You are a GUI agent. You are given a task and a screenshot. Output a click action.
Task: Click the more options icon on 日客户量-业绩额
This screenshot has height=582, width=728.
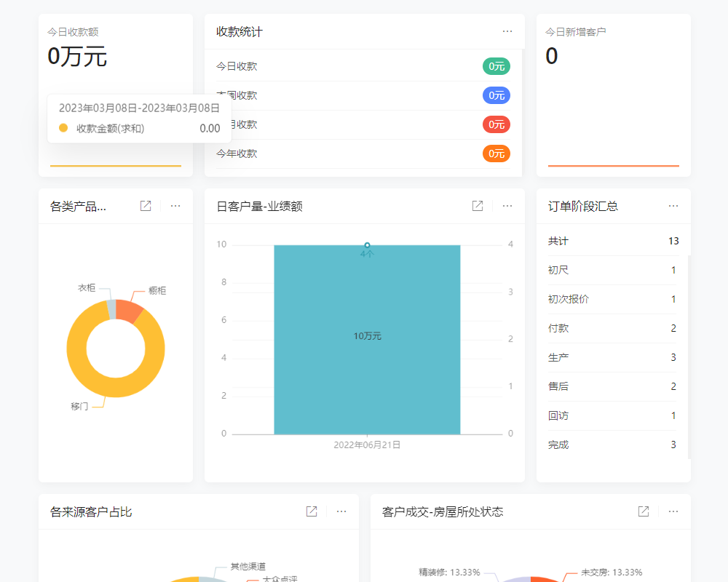pyautogui.click(x=507, y=206)
